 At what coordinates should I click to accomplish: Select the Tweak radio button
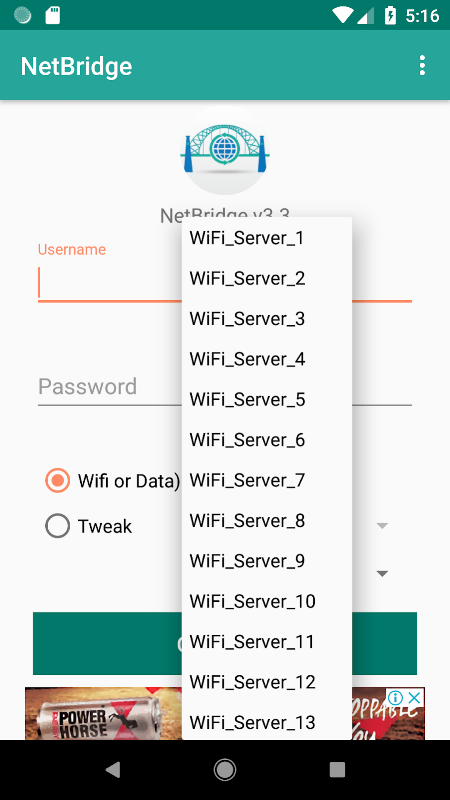pos(57,526)
